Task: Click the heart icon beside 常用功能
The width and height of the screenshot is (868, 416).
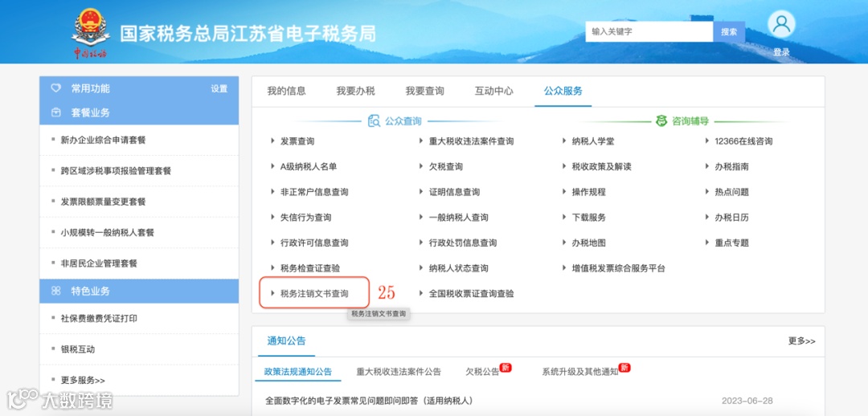Action: pyautogui.click(x=55, y=88)
